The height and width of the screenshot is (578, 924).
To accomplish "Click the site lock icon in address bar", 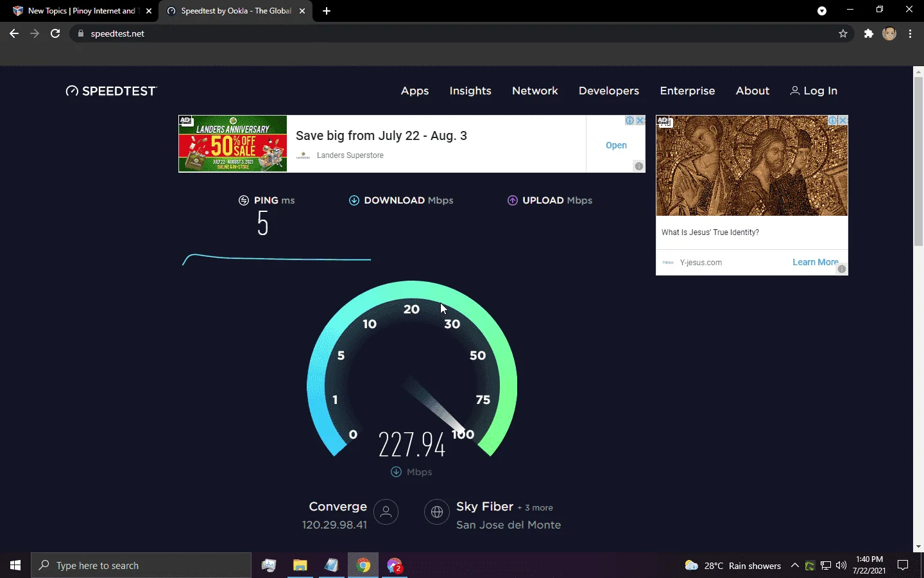I will click(x=81, y=33).
